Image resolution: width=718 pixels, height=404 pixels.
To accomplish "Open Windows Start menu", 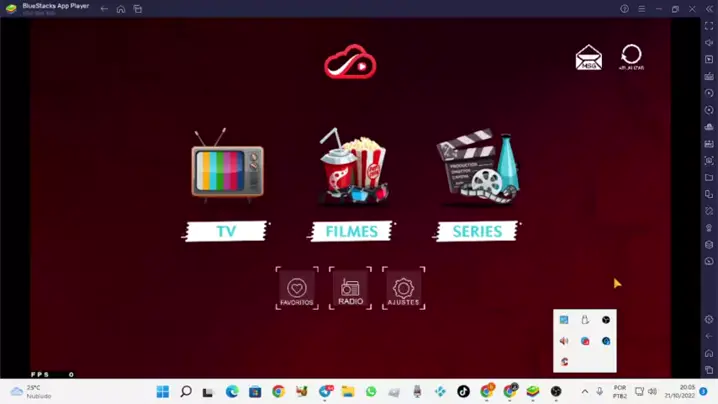I will point(162,392).
